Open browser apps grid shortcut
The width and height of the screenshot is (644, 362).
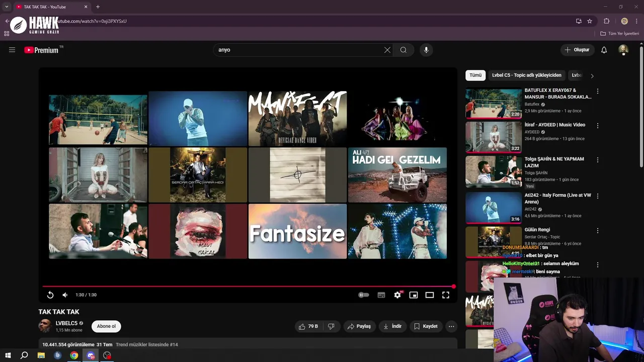pos(7,34)
